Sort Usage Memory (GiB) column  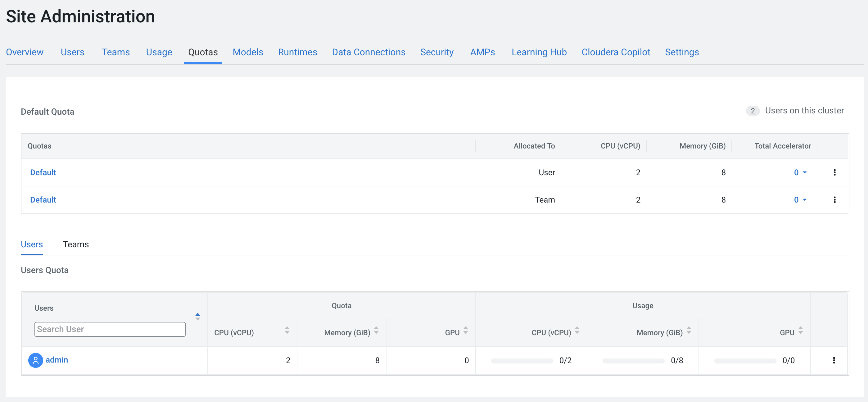688,330
